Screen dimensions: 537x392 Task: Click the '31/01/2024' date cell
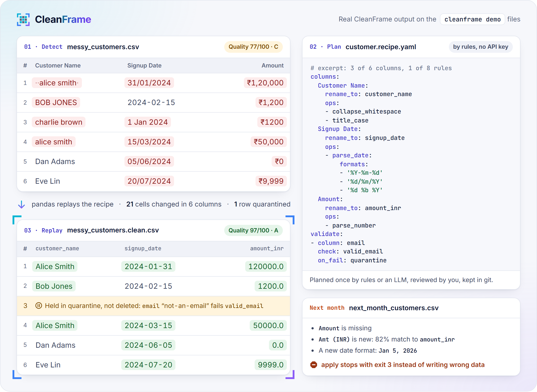pyautogui.click(x=149, y=83)
